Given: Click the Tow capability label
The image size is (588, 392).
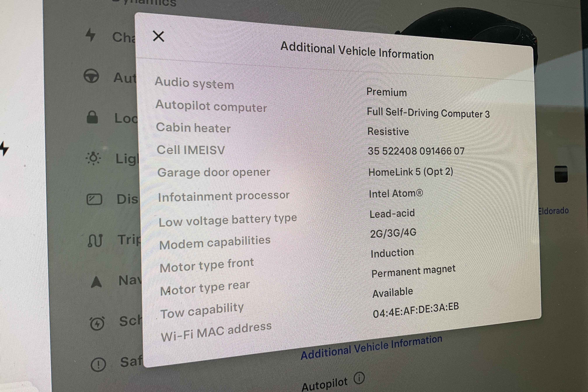Looking at the screenshot, I should click(202, 311).
